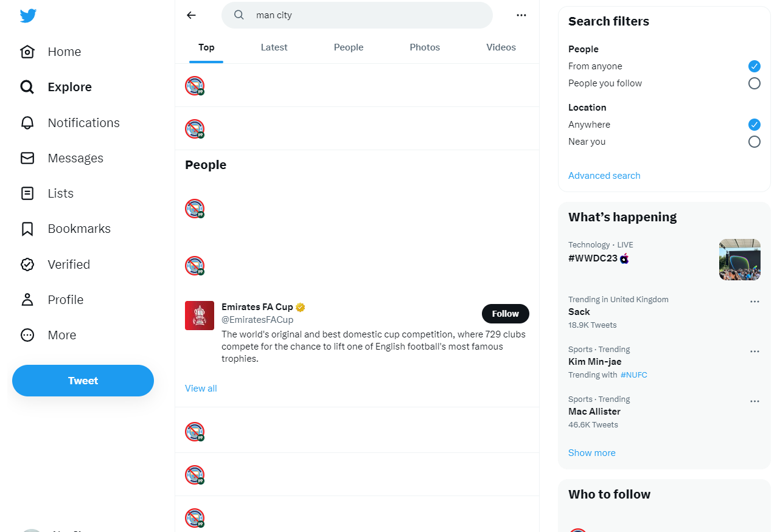Viewport: 777px width, 532px height.
Task: Click the 'man city' search field
Action: click(x=365, y=15)
